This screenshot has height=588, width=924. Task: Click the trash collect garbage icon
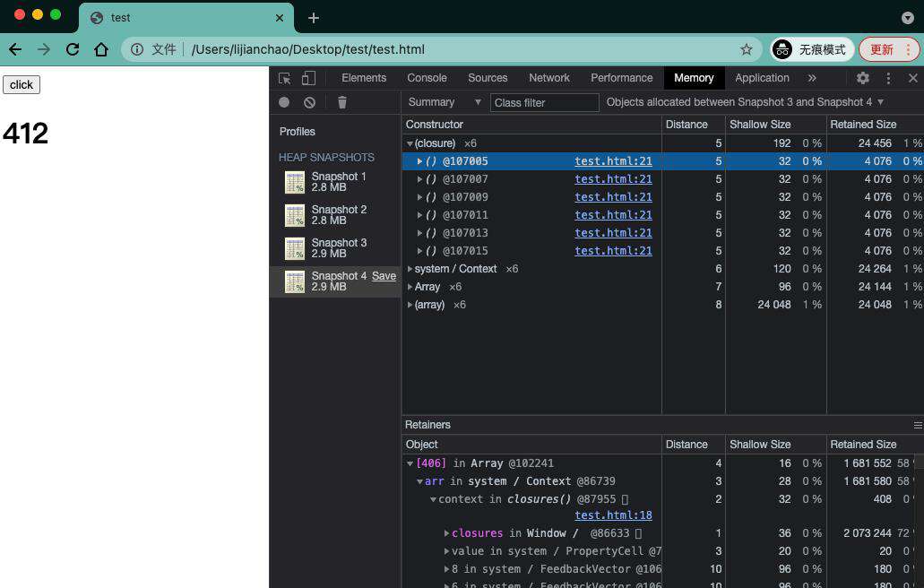(341, 102)
